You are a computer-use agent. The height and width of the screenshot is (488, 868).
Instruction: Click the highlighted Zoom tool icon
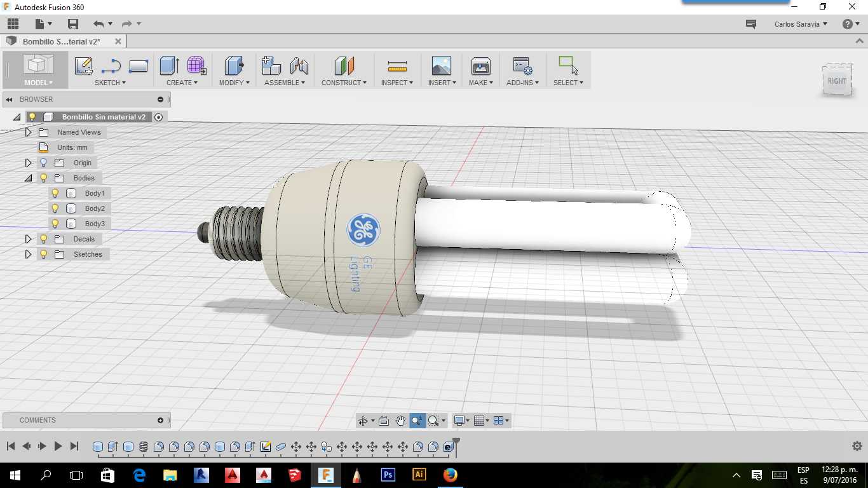pyautogui.click(x=417, y=421)
